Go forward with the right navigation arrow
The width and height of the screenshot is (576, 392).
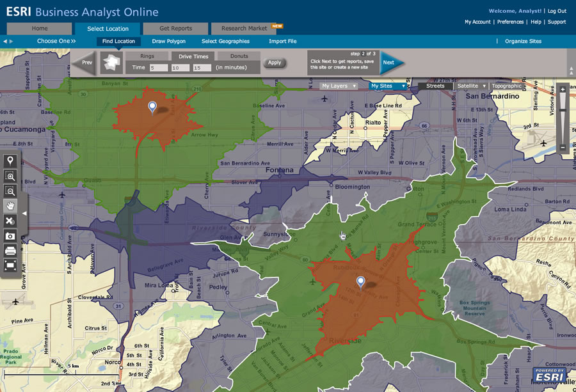pyautogui.click(x=12, y=42)
